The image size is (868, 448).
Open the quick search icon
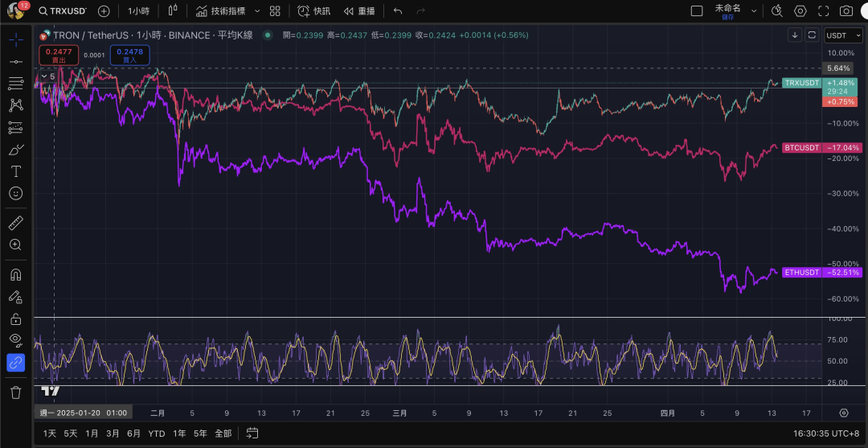click(x=777, y=11)
